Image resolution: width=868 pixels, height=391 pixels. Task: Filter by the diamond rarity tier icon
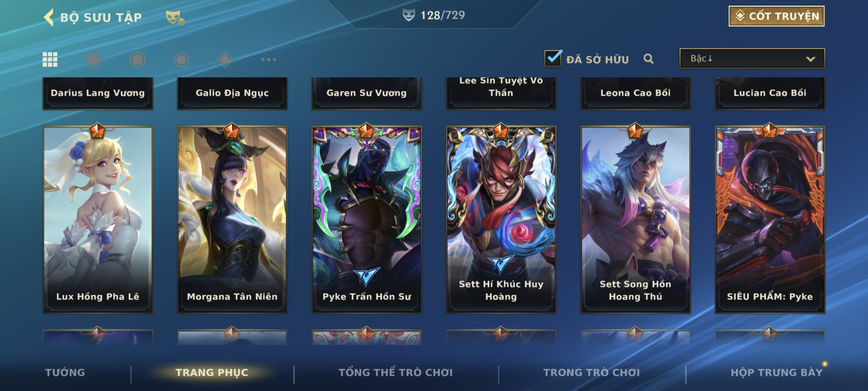coord(225,59)
